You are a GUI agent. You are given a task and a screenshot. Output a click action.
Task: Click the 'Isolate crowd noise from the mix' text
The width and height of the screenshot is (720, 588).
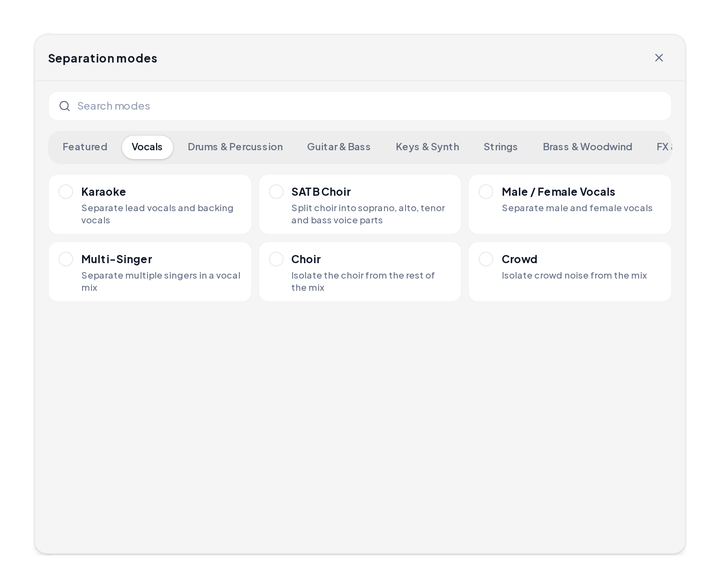tap(574, 275)
